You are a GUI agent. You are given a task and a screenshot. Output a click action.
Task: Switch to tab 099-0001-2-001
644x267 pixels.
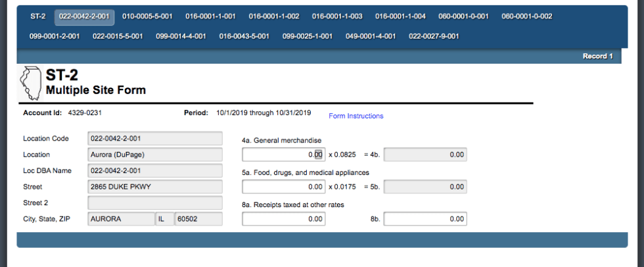[x=55, y=36]
